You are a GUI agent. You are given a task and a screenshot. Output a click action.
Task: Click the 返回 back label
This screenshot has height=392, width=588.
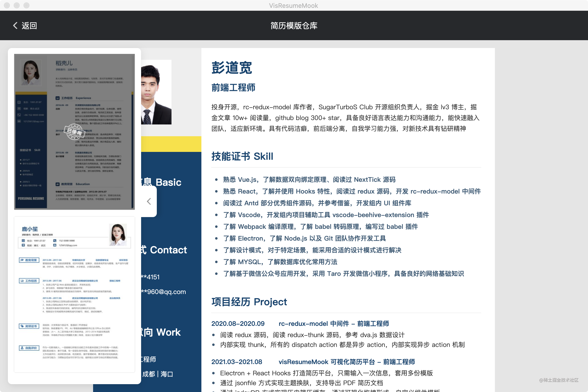(x=29, y=25)
